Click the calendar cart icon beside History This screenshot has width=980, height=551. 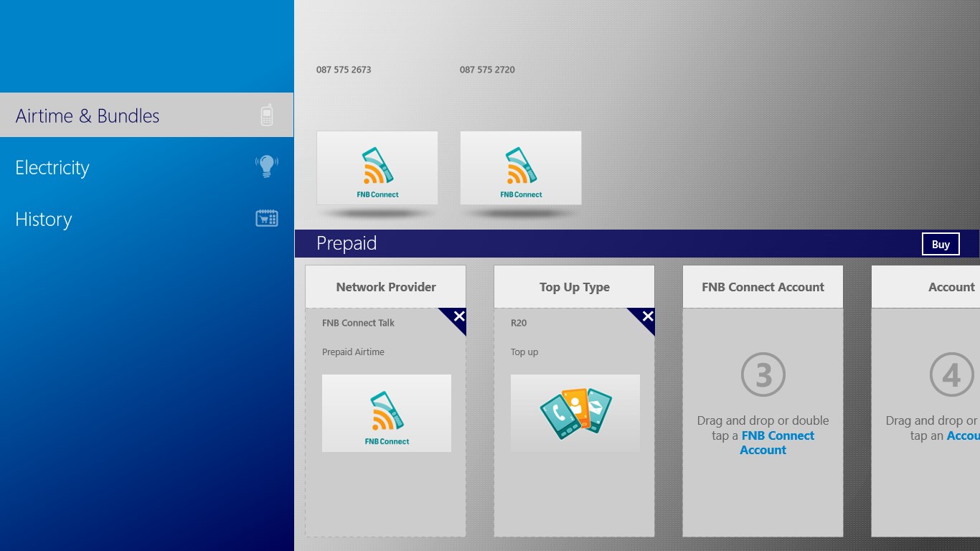coord(267,218)
